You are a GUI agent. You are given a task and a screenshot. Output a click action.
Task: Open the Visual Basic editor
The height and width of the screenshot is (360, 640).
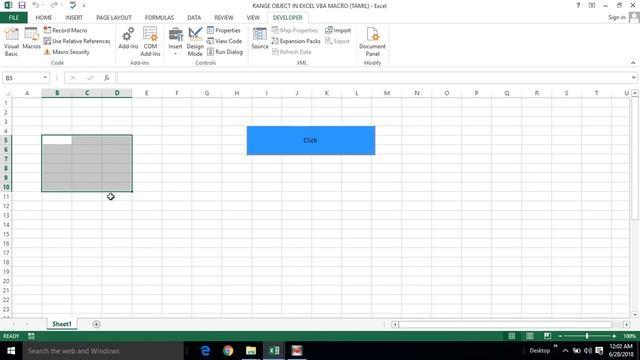[11, 42]
